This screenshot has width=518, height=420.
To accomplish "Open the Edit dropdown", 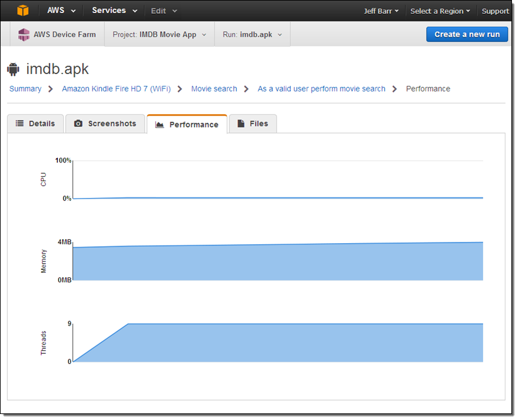I will 164,11.
